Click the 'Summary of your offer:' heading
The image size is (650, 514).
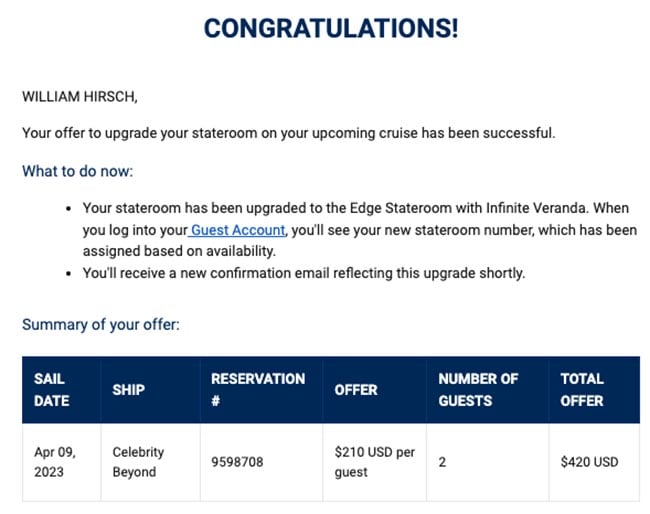tap(101, 325)
